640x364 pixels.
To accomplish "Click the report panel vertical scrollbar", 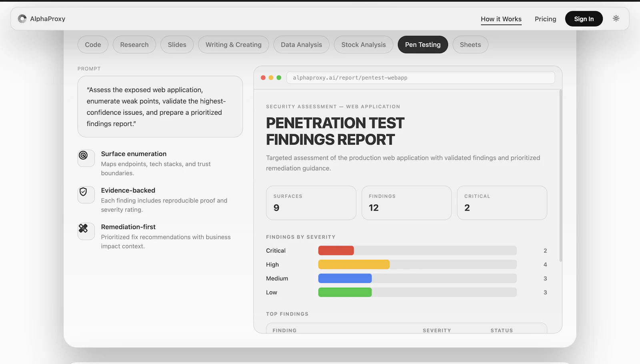I will (x=561, y=176).
